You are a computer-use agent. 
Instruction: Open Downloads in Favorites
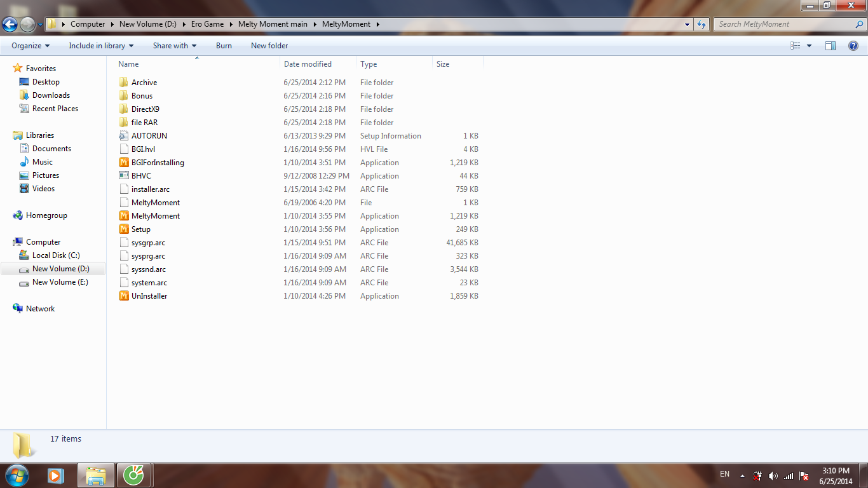[51, 95]
